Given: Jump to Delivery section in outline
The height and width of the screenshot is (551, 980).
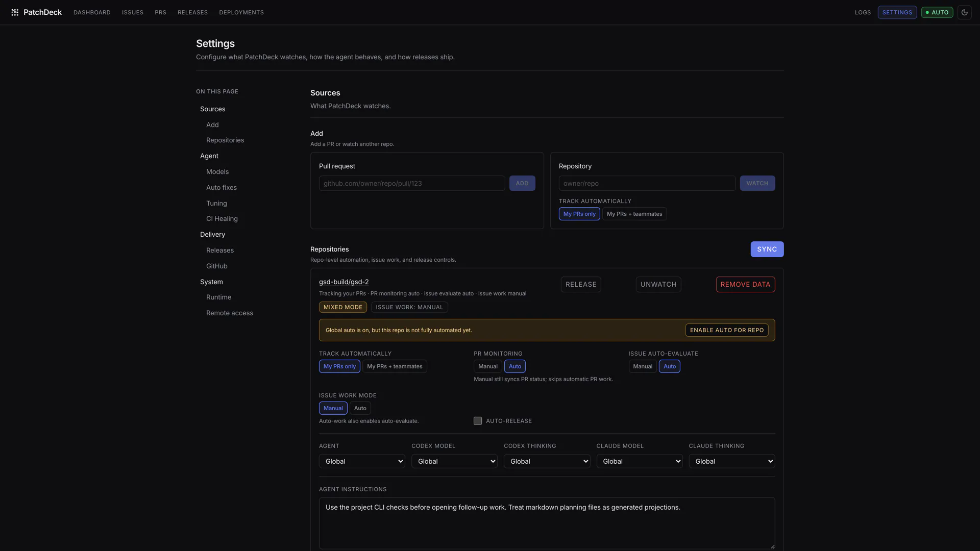Looking at the screenshot, I should [212, 234].
